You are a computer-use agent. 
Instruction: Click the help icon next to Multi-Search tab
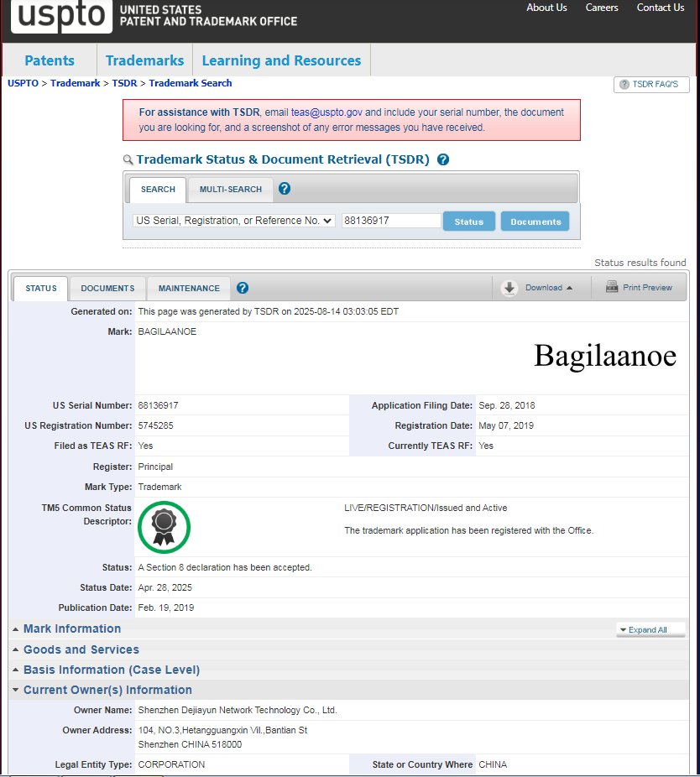[x=285, y=189]
